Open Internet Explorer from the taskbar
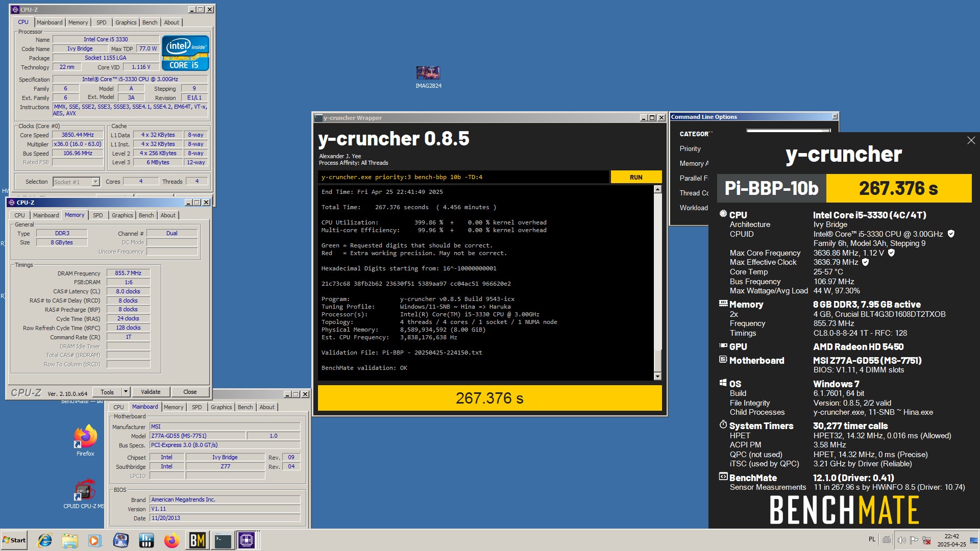The width and height of the screenshot is (980, 551). point(45,540)
